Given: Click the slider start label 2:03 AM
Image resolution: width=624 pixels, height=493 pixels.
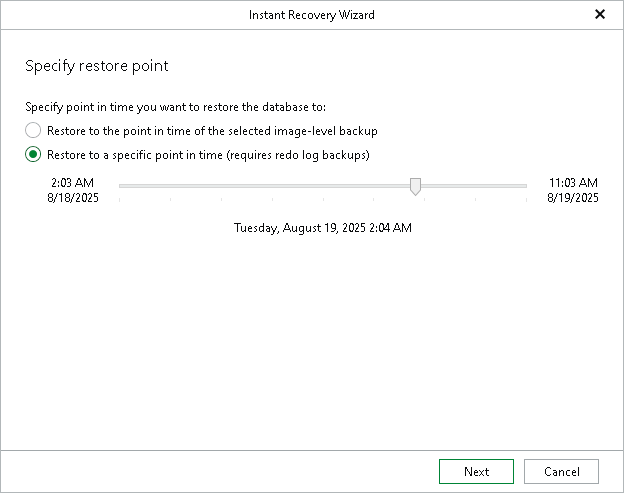Looking at the screenshot, I should (x=72, y=183).
